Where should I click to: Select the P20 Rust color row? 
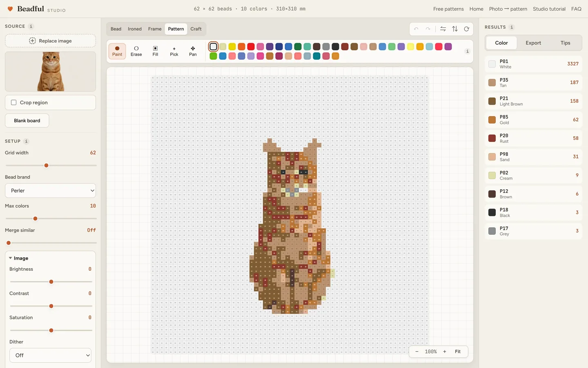(533, 138)
